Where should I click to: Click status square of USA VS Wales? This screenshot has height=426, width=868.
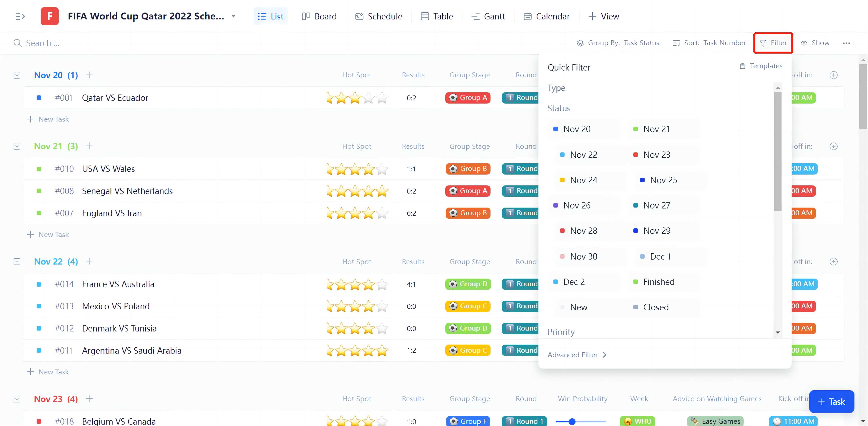click(x=39, y=169)
